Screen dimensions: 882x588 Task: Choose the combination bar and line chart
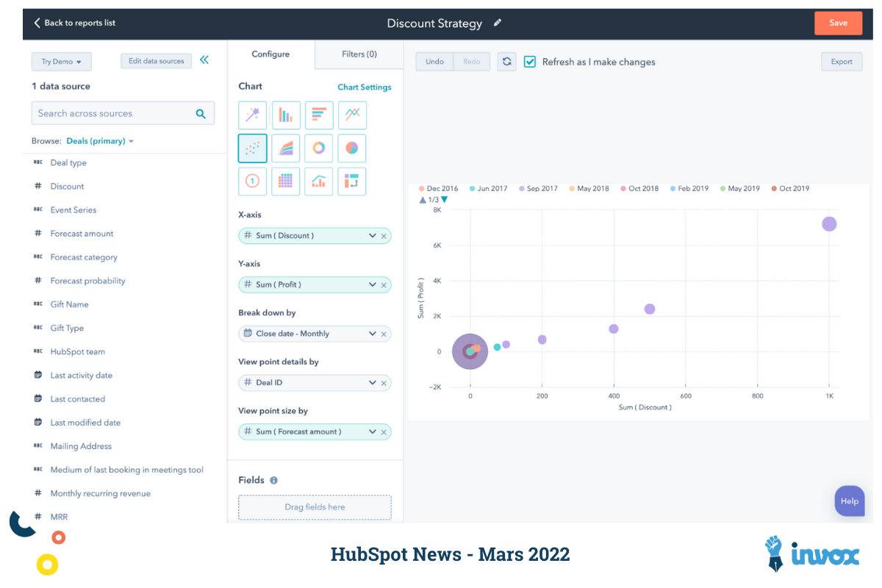tap(319, 182)
